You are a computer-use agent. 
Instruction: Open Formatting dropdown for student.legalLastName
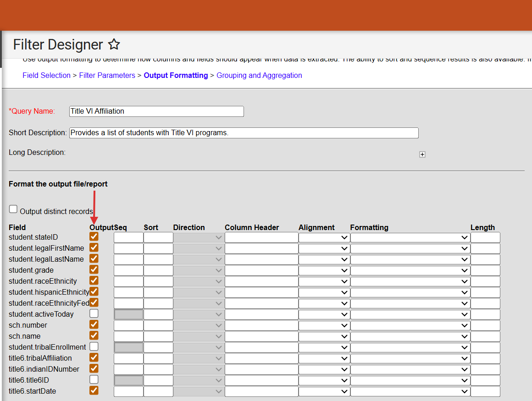410,260
